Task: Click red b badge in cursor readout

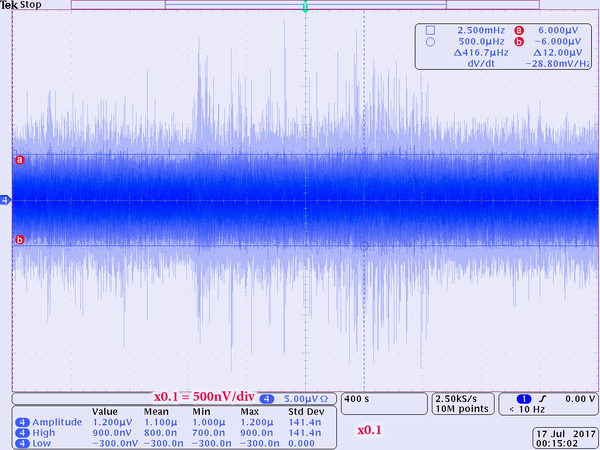Action: point(519,42)
